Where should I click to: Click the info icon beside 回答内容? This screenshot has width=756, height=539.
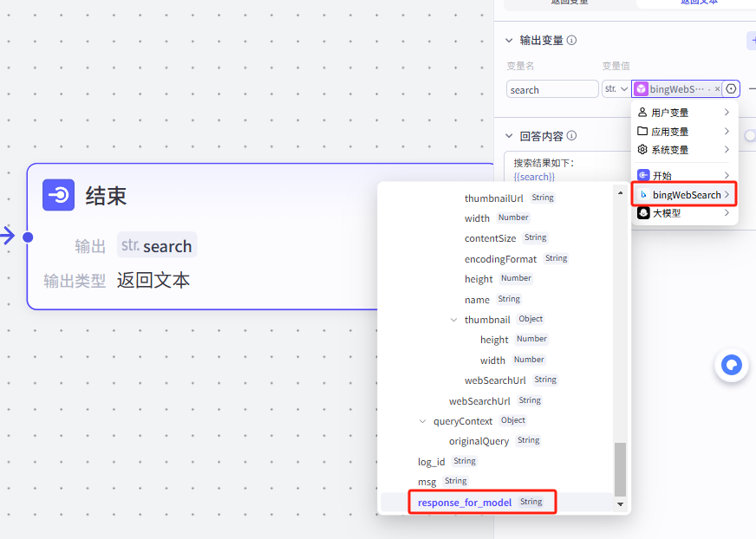point(572,136)
